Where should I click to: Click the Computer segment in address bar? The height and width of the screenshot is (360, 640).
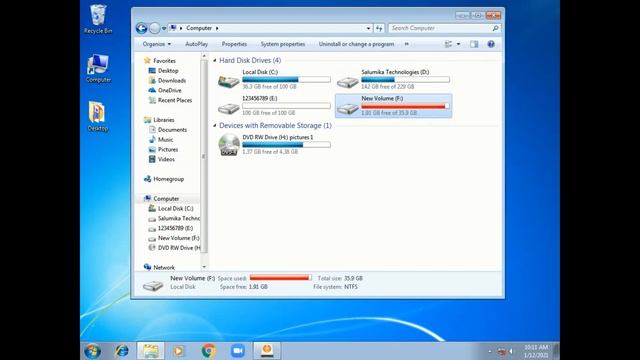pyautogui.click(x=199, y=28)
